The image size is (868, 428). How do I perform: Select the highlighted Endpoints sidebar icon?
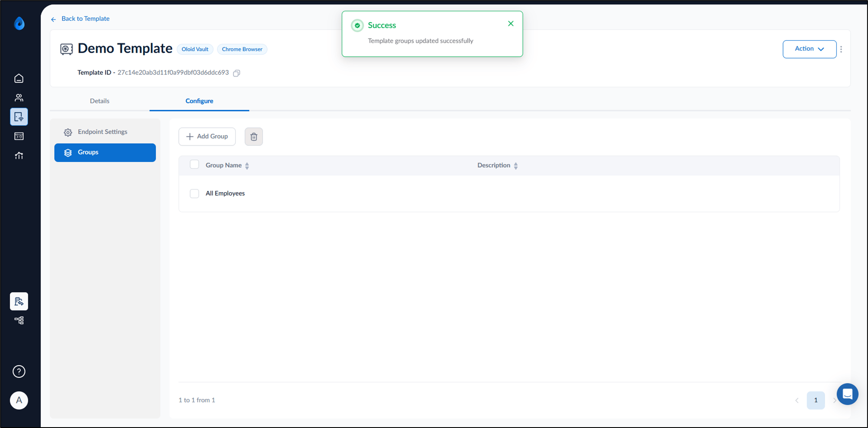(x=19, y=117)
